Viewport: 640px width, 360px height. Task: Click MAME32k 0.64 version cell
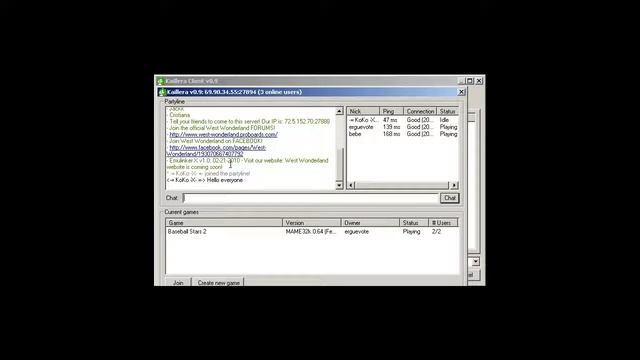311,231
